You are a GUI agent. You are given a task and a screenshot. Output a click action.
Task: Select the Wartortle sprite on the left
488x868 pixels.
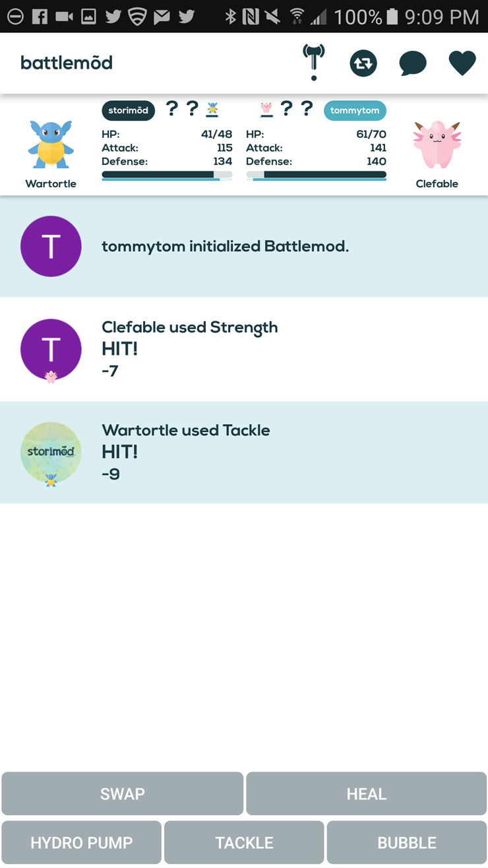(51, 144)
